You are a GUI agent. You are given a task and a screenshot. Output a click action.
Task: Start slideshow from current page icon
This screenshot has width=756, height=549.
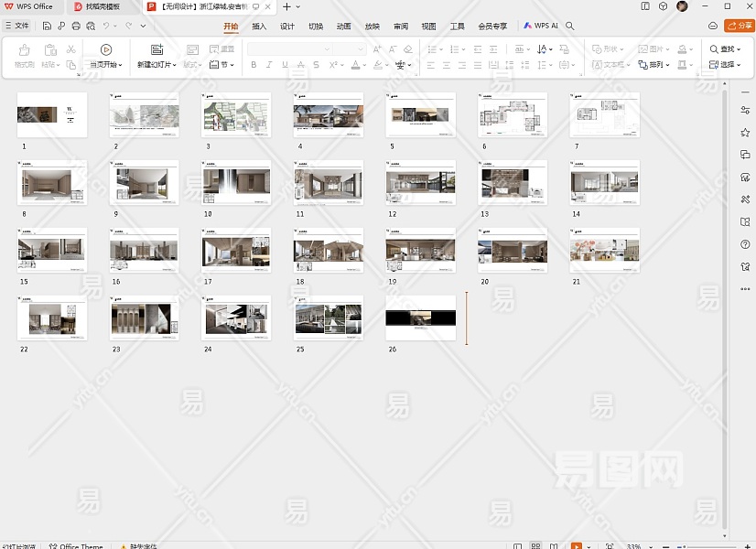[x=106, y=50]
